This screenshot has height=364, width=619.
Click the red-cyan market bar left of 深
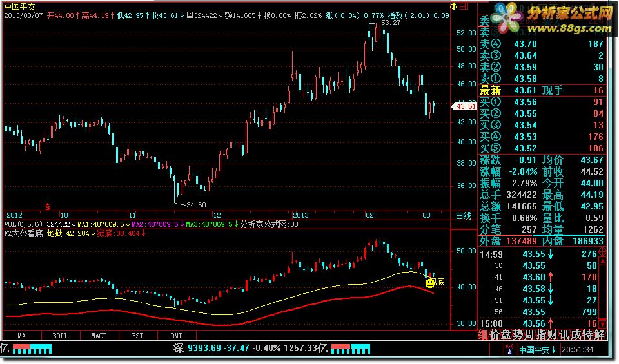[32, 349]
